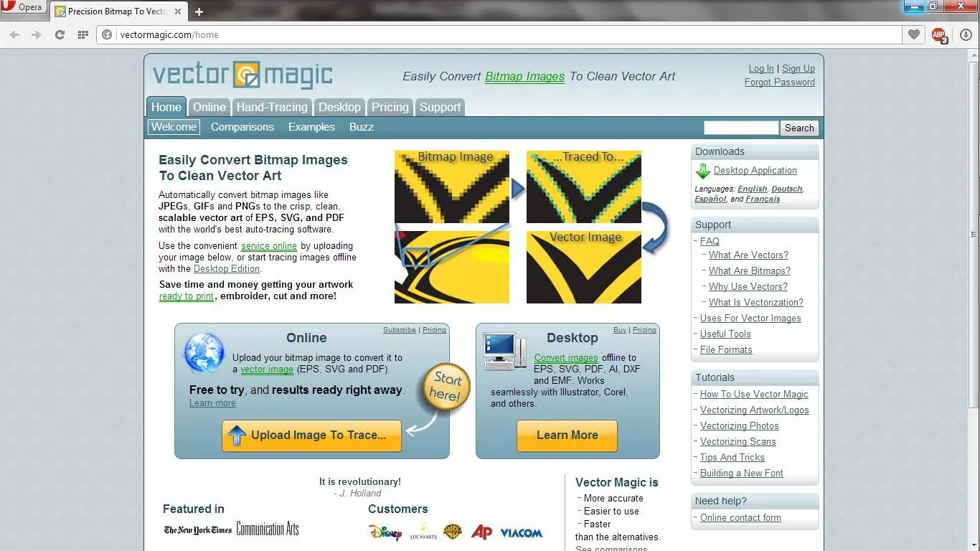Select the Buzz sub-menu item
The image size is (980, 551).
click(x=362, y=127)
